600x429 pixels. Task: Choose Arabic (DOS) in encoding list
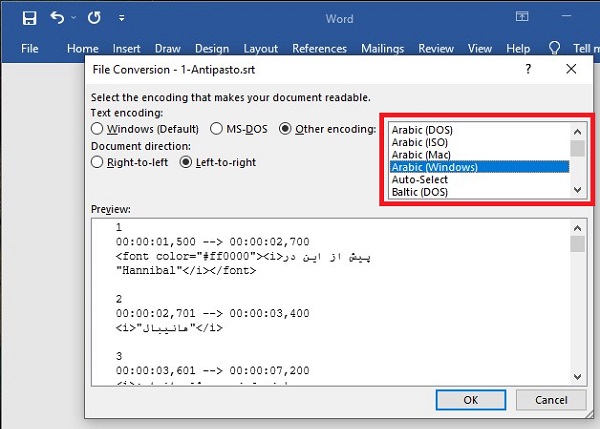tap(479, 130)
